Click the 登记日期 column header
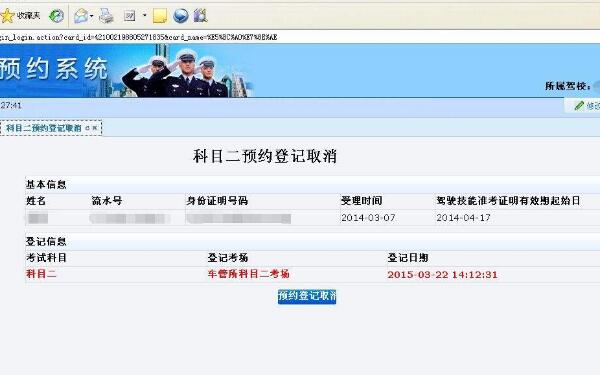This screenshot has height=375, width=600. 408,258
